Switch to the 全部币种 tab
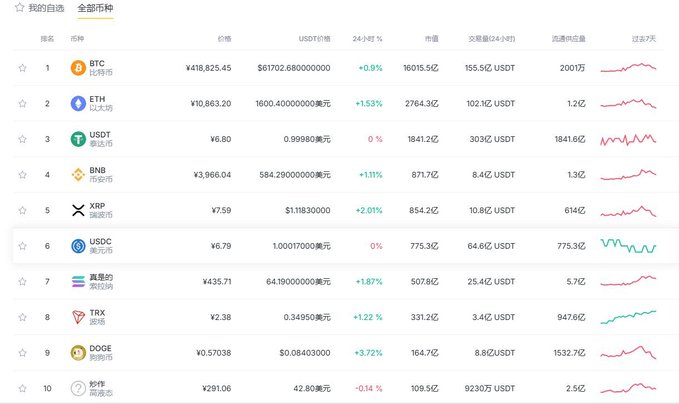The height and width of the screenshot is (404, 679). pyautogui.click(x=95, y=8)
